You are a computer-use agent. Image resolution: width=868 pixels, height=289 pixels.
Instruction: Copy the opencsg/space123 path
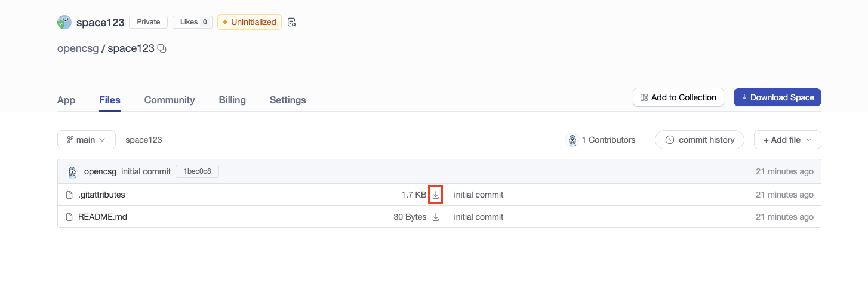coord(162,49)
